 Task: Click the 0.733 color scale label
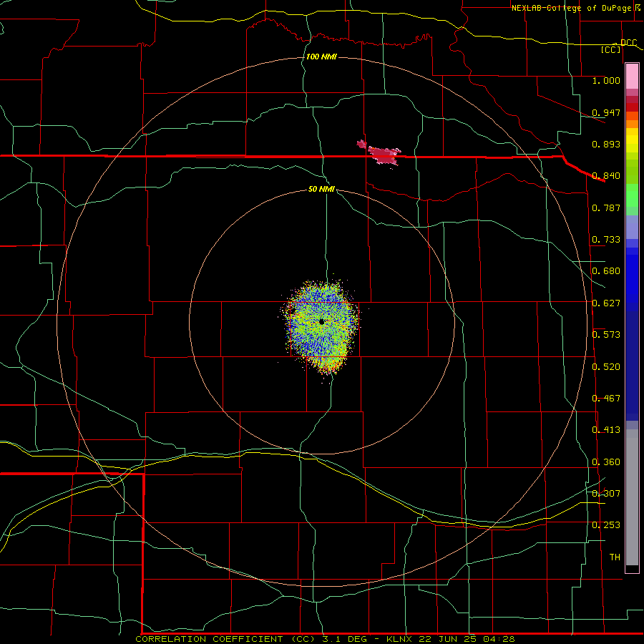pyautogui.click(x=606, y=240)
